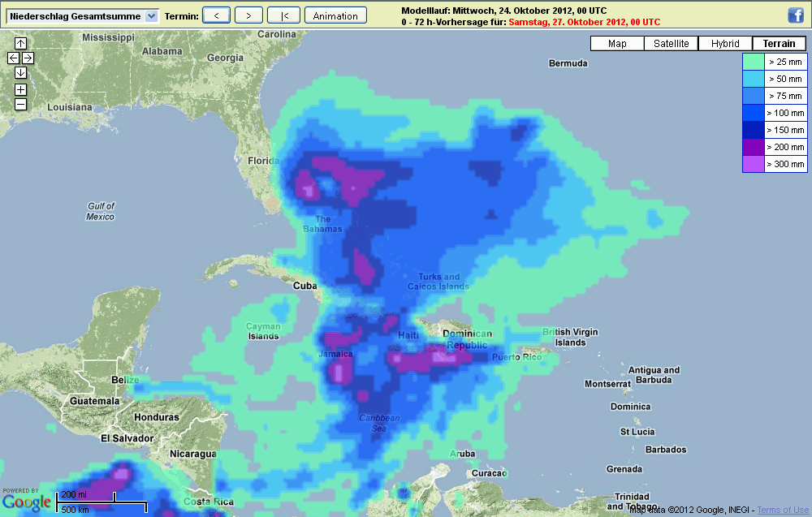This screenshot has height=517, width=812.
Task: Click the Turks and Caicos Islands label
Action: point(438,282)
